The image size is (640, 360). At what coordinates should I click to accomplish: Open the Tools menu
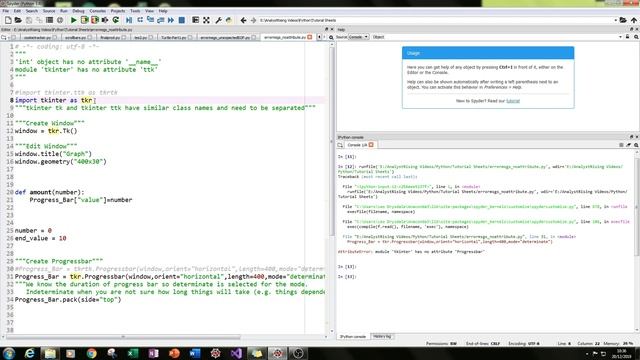coord(135,11)
